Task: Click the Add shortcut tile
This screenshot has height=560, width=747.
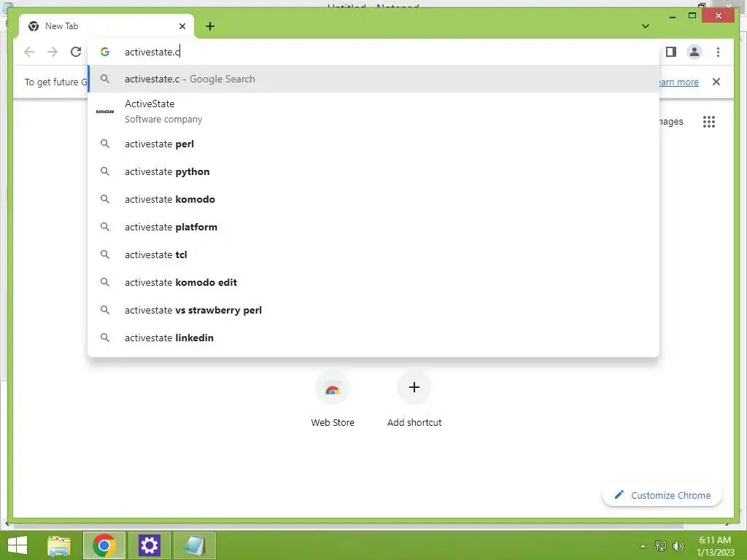Action: [x=414, y=400]
